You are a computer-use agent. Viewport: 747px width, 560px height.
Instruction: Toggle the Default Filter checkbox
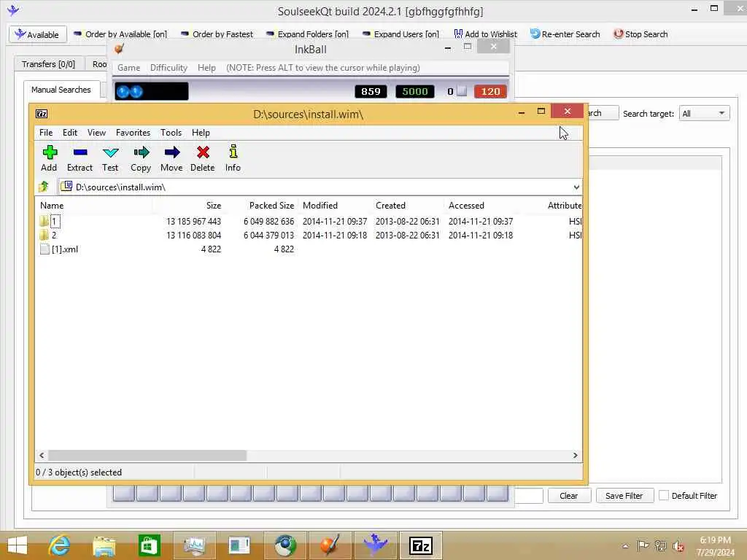coord(663,496)
